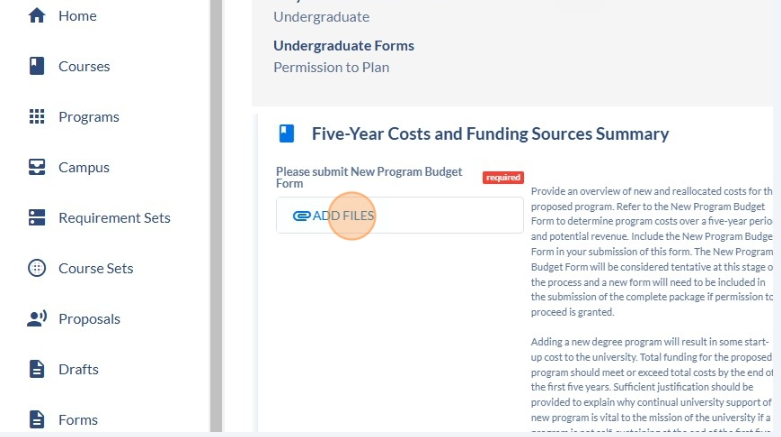Screen dimensions: 781x437
Task: Click the blue book icon beside Five-Year Costs
Action: click(286, 134)
